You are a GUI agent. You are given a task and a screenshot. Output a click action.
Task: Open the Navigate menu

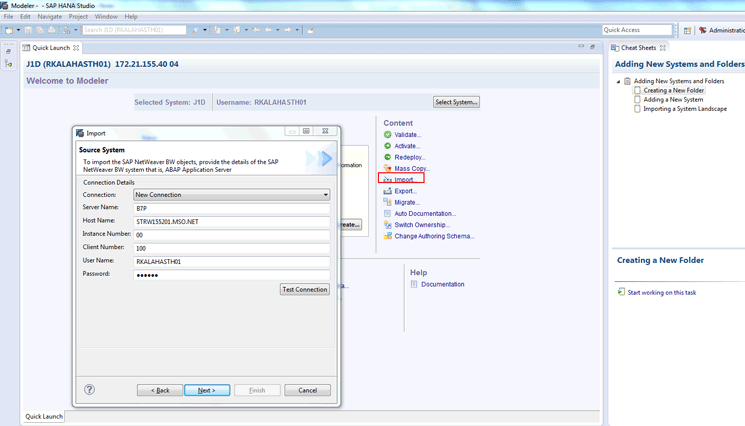click(x=49, y=17)
